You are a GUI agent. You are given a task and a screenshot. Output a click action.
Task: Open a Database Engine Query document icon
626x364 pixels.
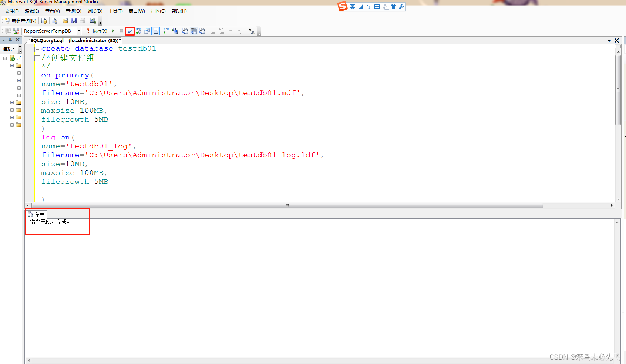44,21
